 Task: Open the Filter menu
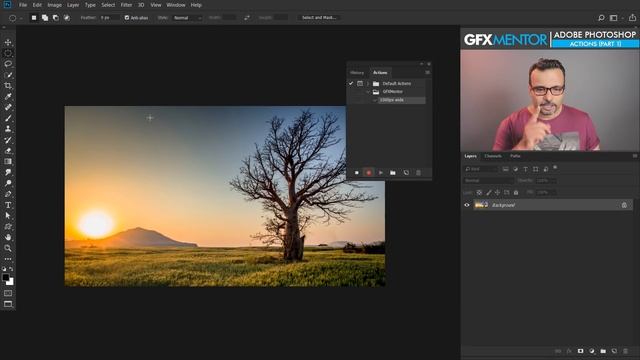(x=126, y=5)
